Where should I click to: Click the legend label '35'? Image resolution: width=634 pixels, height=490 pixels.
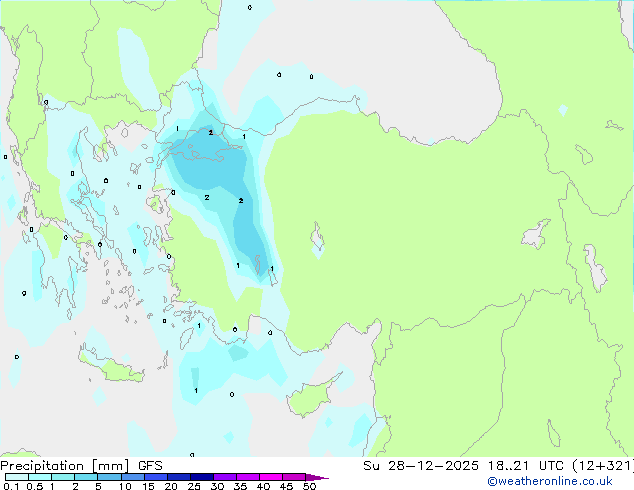pos(240,486)
